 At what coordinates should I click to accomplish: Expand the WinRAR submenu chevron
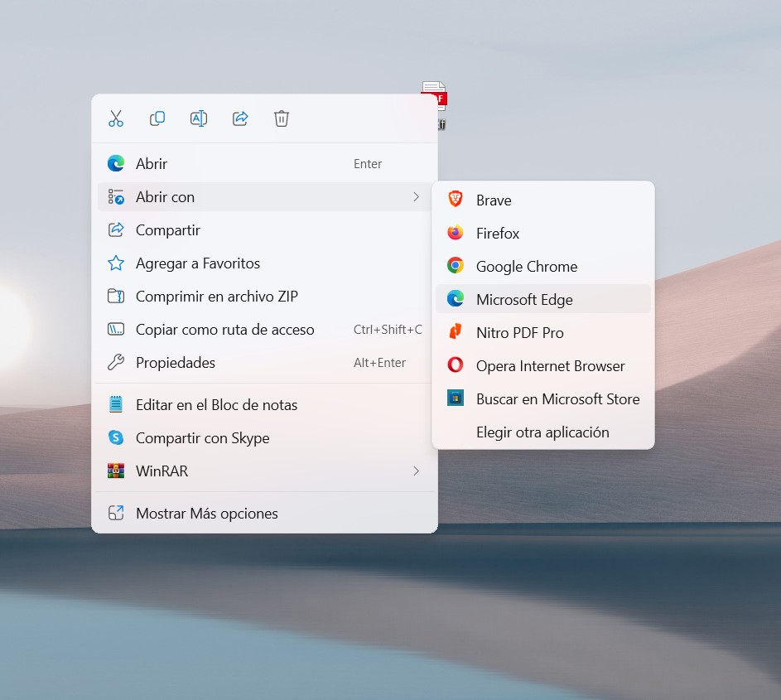click(x=416, y=471)
